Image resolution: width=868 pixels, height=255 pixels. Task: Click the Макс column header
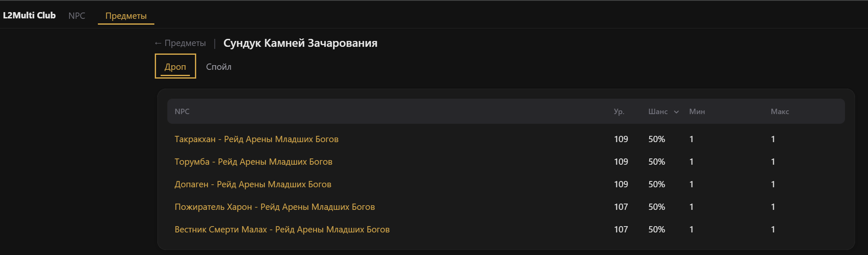780,112
